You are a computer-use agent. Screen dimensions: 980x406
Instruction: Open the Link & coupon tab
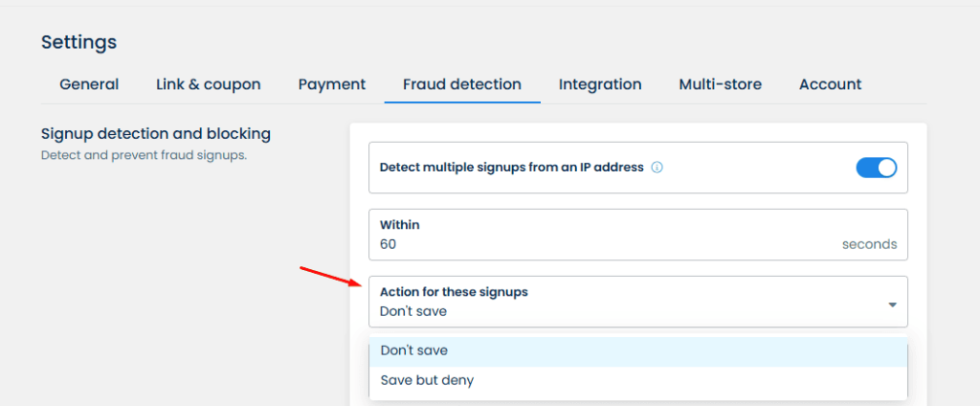pyautogui.click(x=209, y=84)
